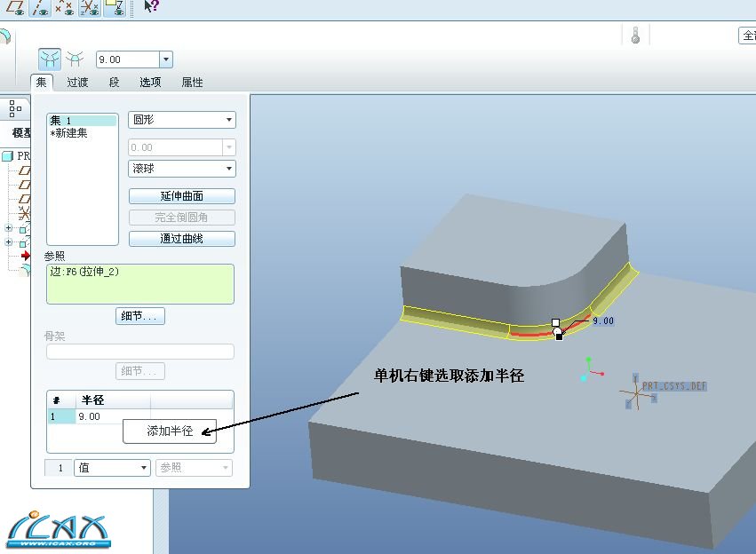Screen dimensions: 756x554
Task: Toggle annotation display icon
Action: tap(115, 8)
